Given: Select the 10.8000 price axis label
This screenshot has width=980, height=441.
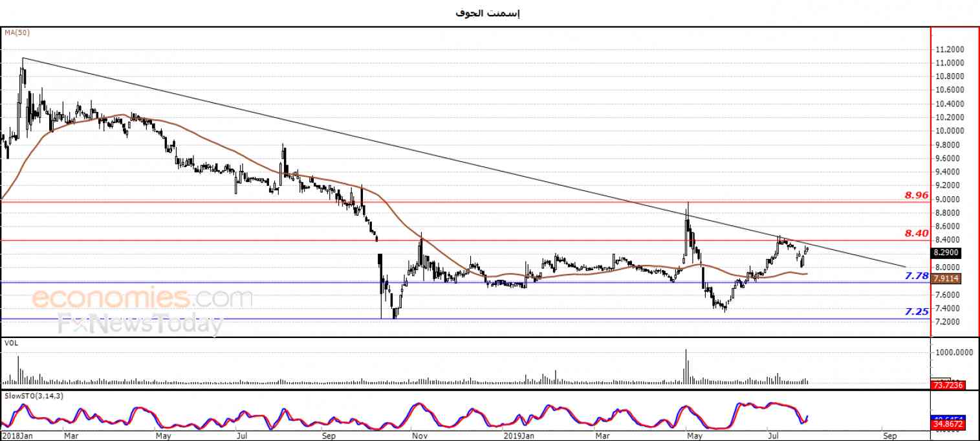Looking at the screenshot, I should point(948,76).
